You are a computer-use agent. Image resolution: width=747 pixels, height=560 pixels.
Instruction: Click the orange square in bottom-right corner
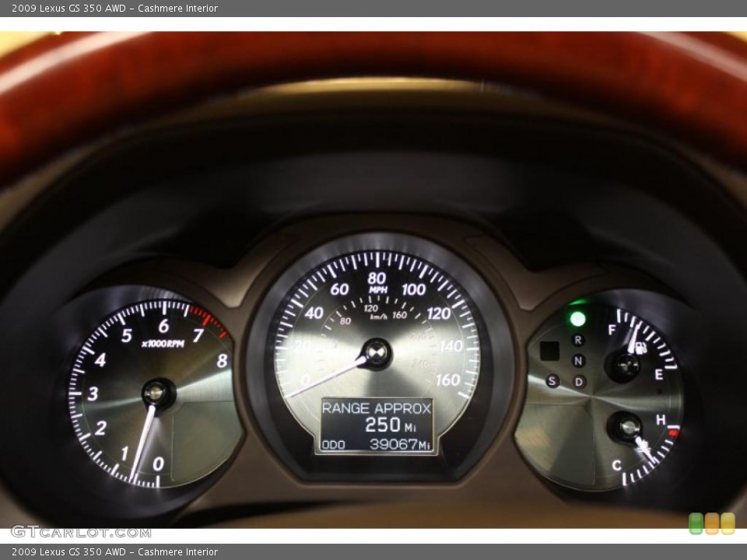click(712, 523)
